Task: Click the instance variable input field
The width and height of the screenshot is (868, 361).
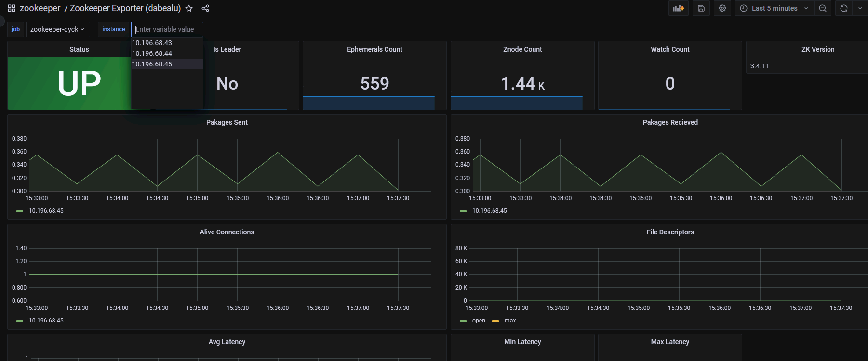Action: 167,29
